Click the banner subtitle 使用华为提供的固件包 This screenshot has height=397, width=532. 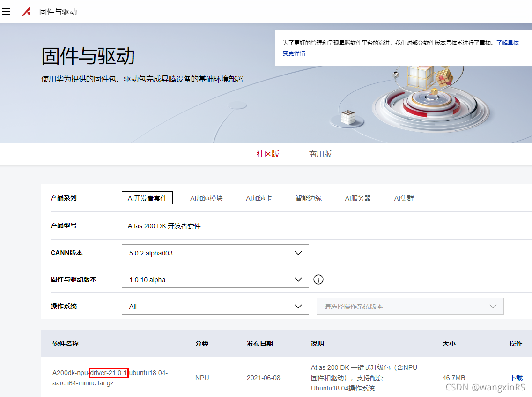pyautogui.click(x=142, y=79)
